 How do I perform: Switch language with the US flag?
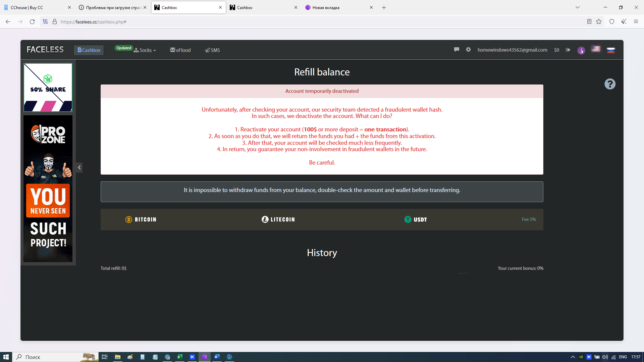[596, 49]
